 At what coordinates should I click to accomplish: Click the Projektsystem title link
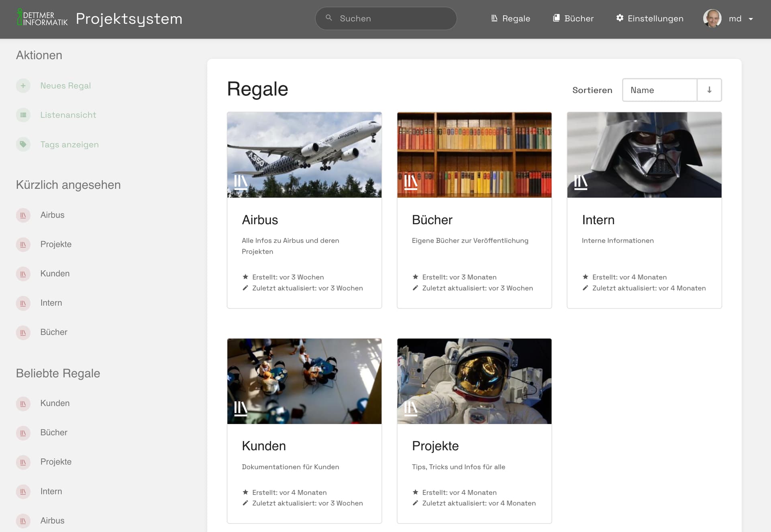click(x=129, y=18)
